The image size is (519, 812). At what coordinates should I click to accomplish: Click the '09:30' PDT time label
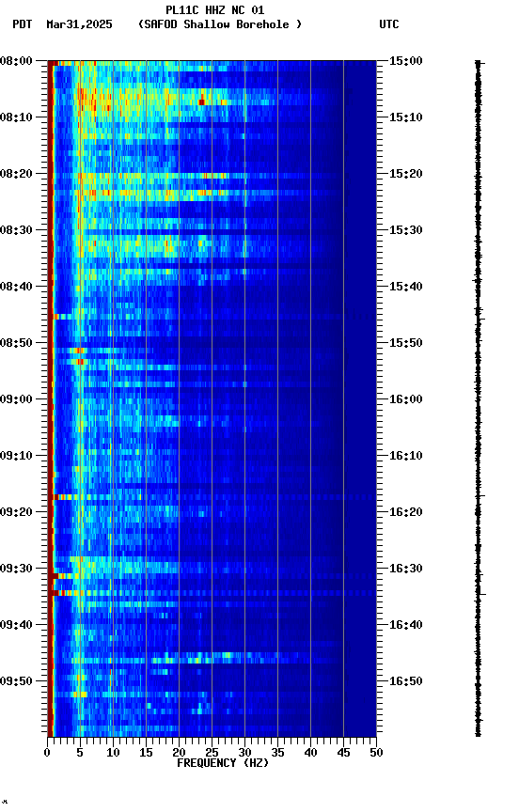(x=16, y=569)
